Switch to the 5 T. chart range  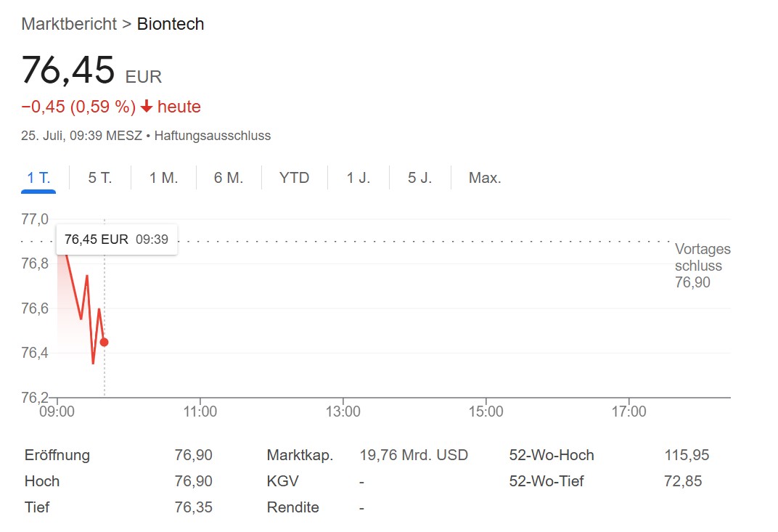[x=99, y=178]
